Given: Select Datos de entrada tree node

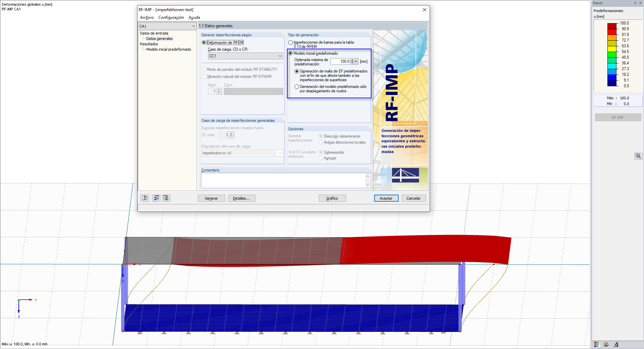Looking at the screenshot, I should pyautogui.click(x=154, y=33).
